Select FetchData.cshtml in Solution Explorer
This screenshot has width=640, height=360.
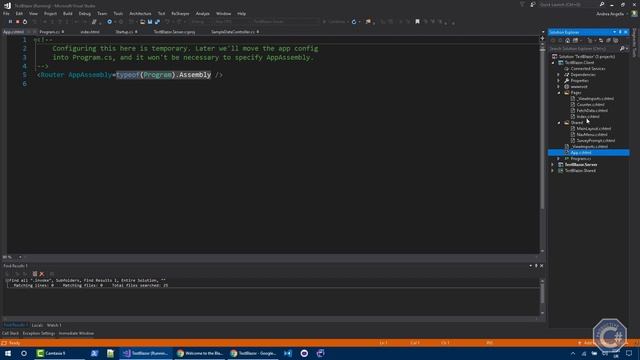[x=592, y=111]
